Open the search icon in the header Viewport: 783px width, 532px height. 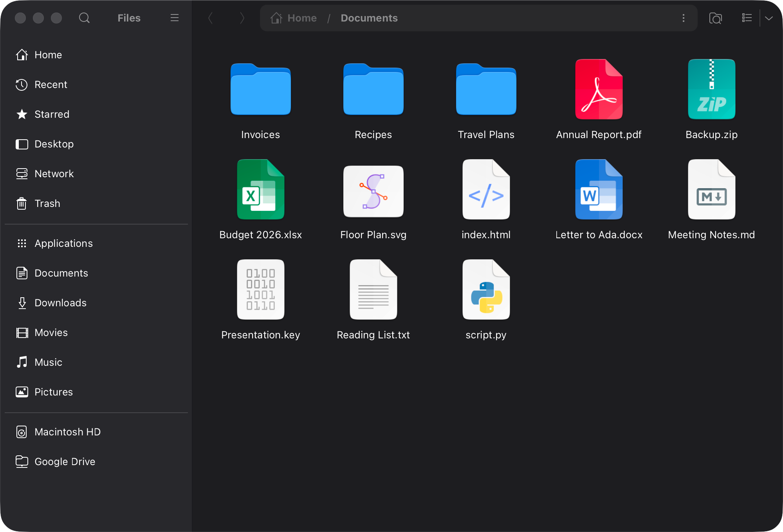coord(84,18)
